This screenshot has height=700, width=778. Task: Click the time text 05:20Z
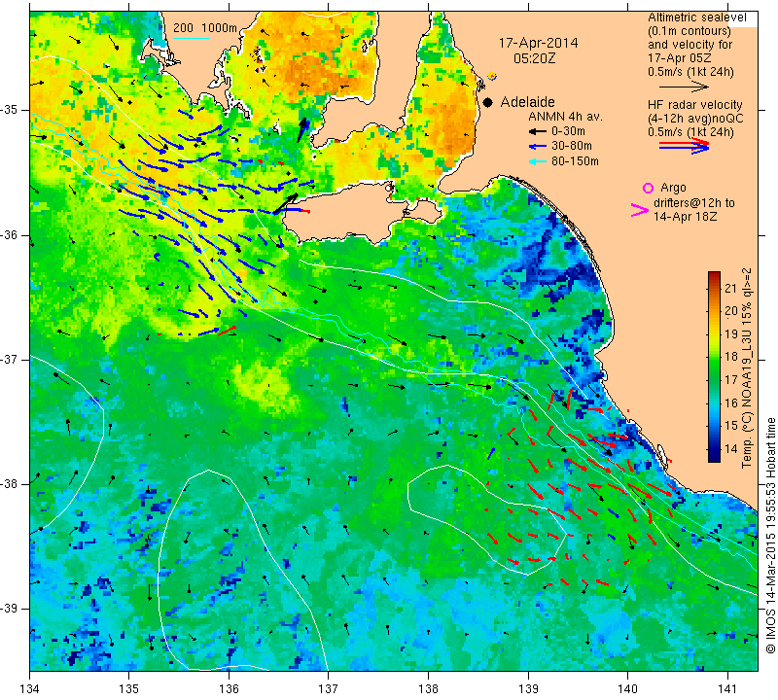[x=534, y=58]
